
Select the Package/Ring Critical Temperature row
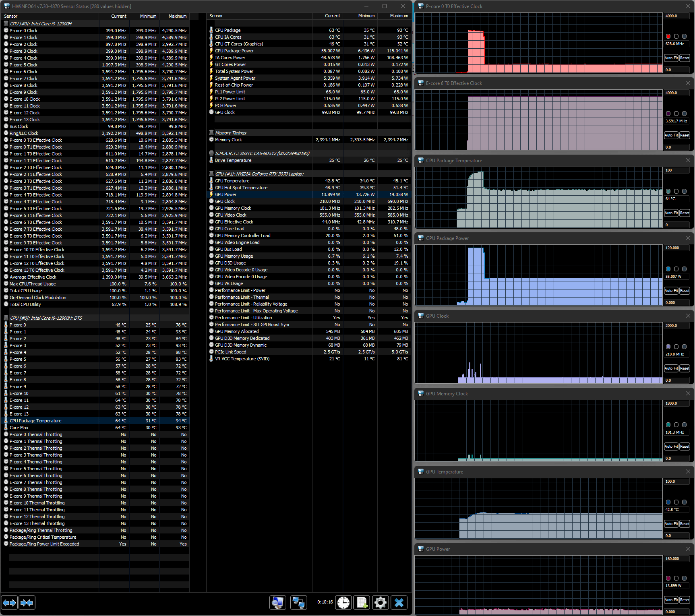(95, 537)
